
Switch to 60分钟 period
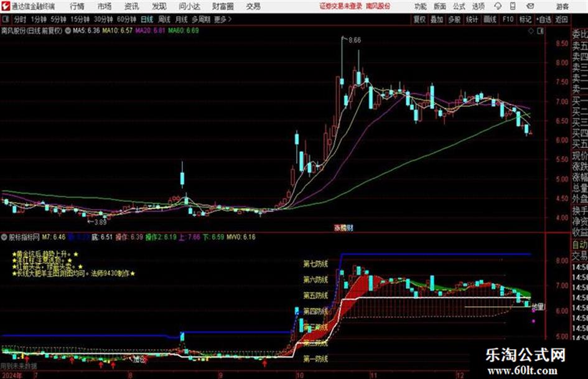point(127,19)
